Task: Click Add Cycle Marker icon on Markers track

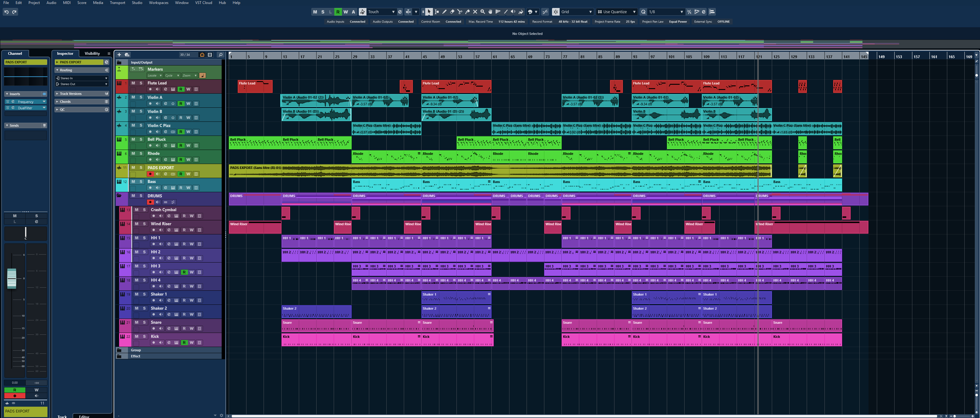Action: pos(141,69)
